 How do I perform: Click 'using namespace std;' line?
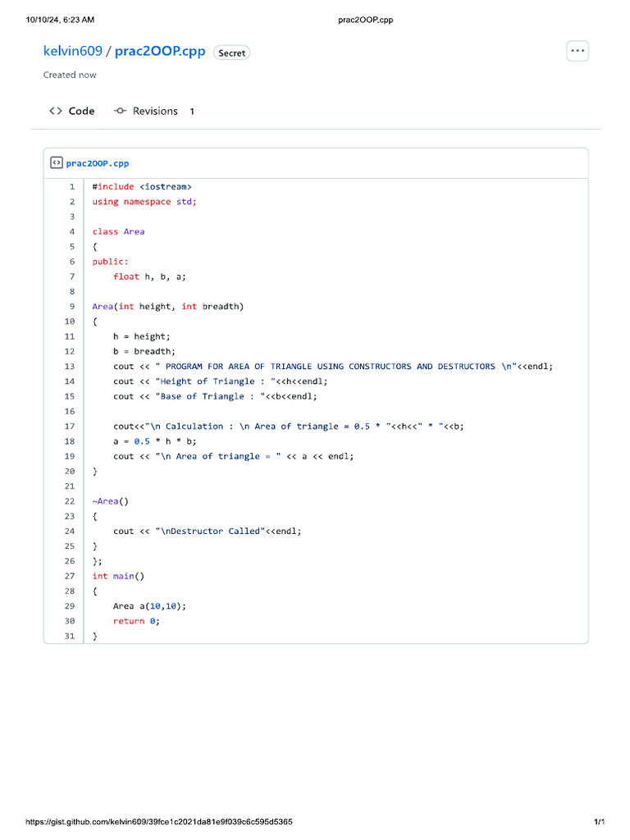[144, 202]
